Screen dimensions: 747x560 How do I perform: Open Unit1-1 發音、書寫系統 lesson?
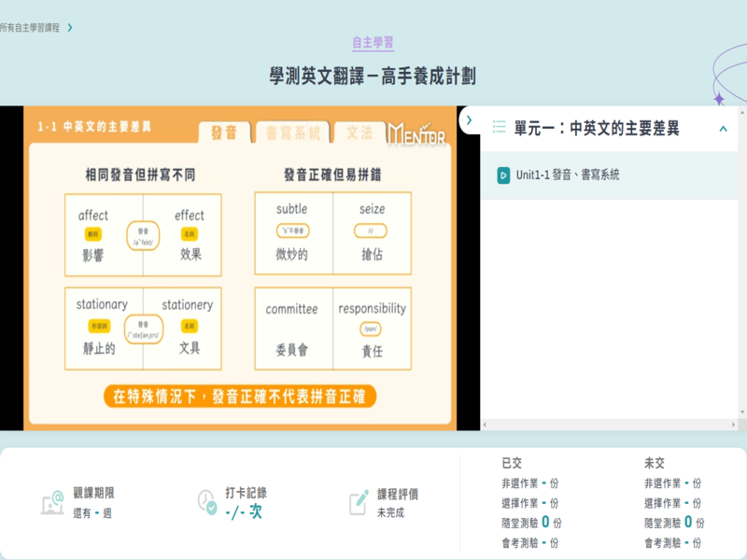point(567,175)
